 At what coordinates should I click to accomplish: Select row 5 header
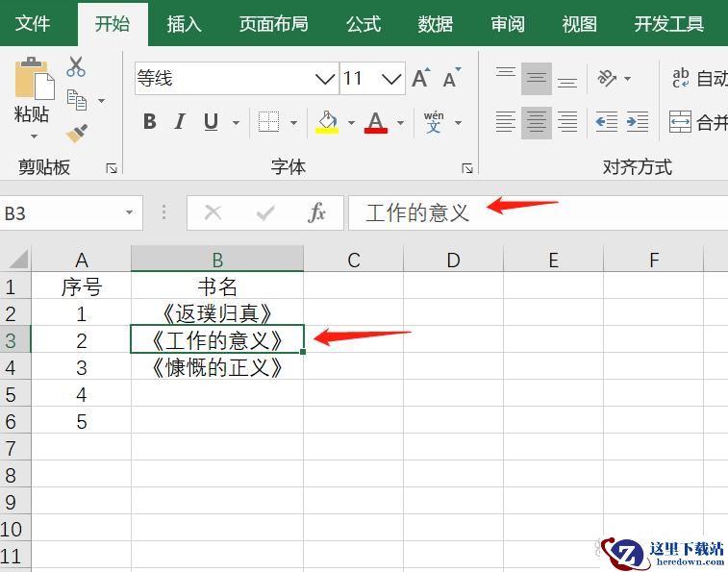coord(14,394)
